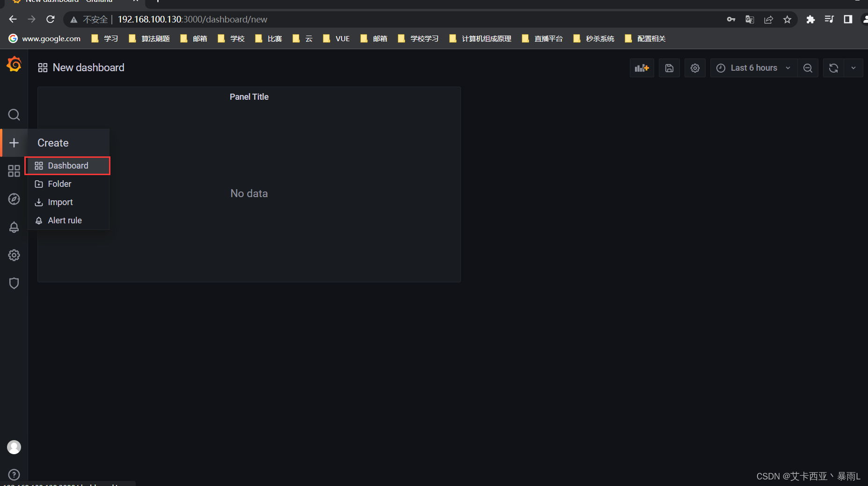Image resolution: width=868 pixels, height=486 pixels.
Task: Open the Help question mark icon
Action: click(14, 475)
